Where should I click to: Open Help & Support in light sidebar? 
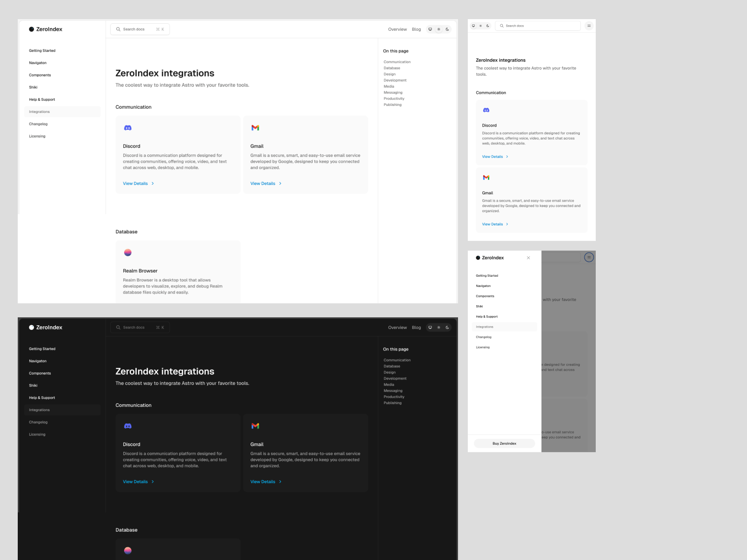(x=42, y=99)
